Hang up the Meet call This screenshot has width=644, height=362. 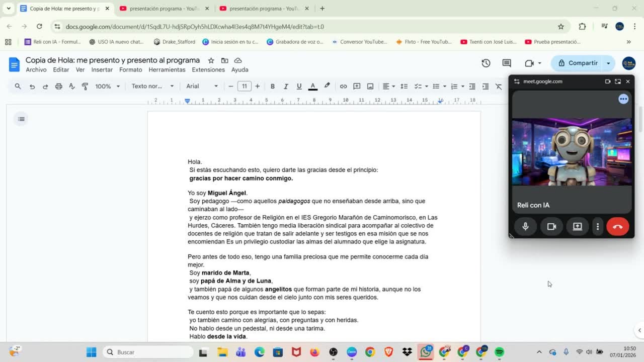point(617,226)
